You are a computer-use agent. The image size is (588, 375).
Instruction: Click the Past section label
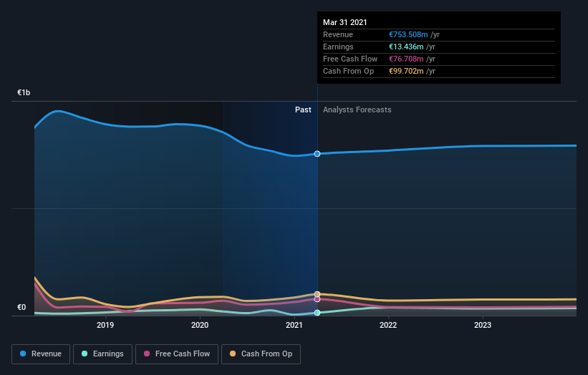303,109
